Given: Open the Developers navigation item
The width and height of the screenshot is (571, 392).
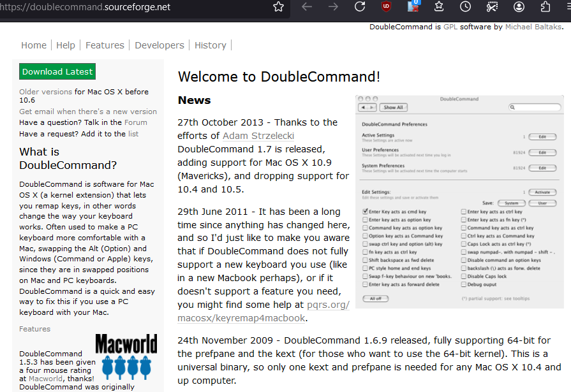Looking at the screenshot, I should pyautogui.click(x=159, y=45).
